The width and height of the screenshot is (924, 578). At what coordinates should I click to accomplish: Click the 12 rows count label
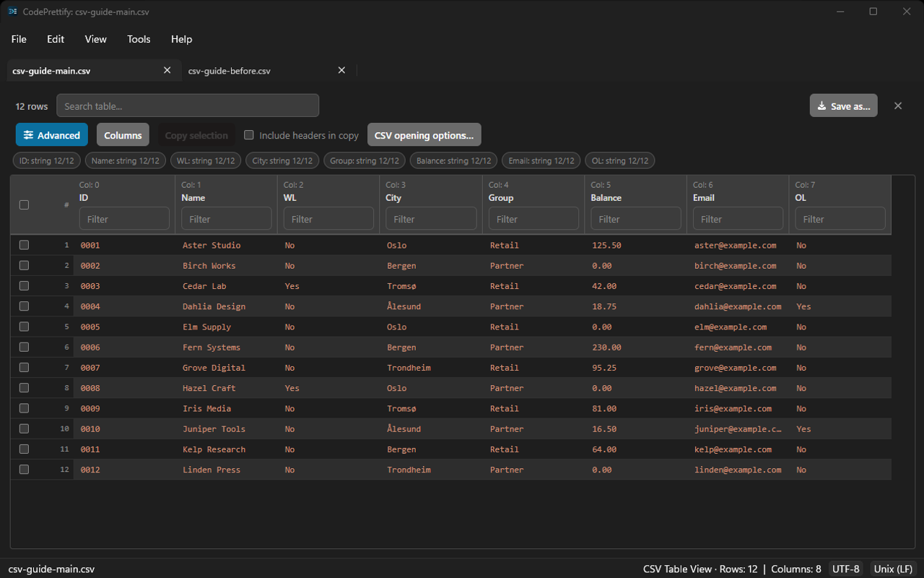click(32, 106)
